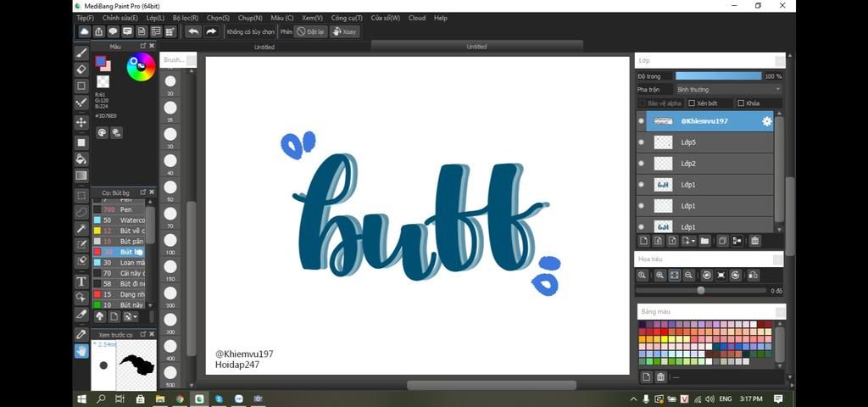This screenshot has width=868, height=407.
Task: Undo the last action
Action: [x=193, y=31]
